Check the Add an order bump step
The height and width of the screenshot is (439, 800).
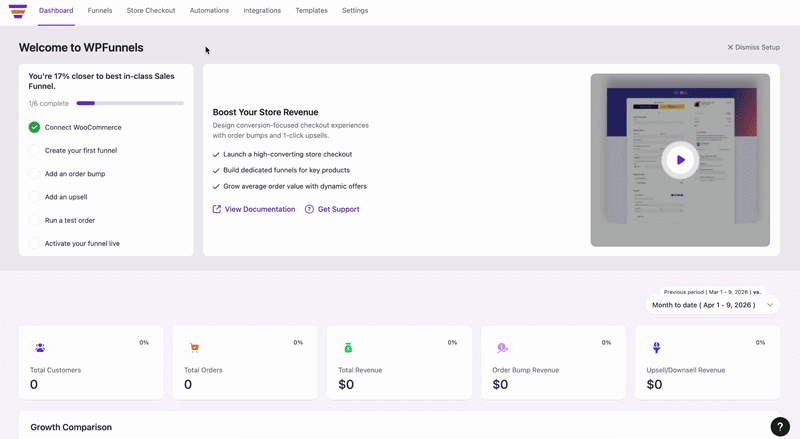[x=35, y=174]
